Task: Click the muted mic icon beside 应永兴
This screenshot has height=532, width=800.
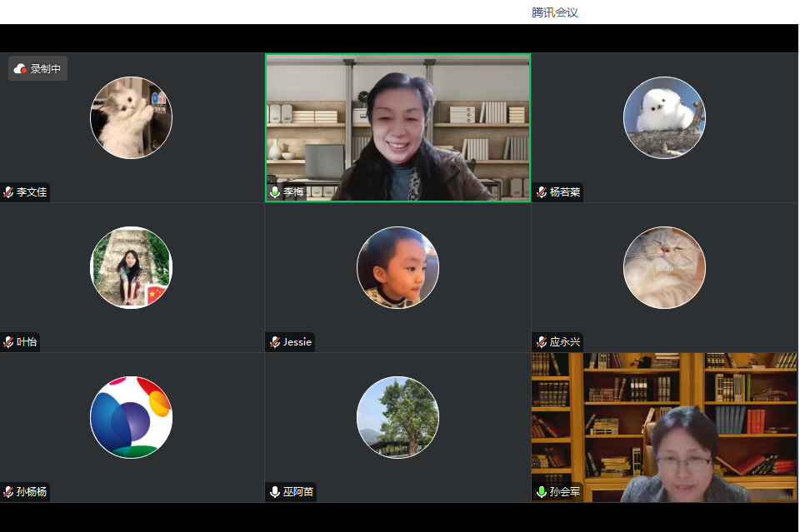Action: point(542,342)
